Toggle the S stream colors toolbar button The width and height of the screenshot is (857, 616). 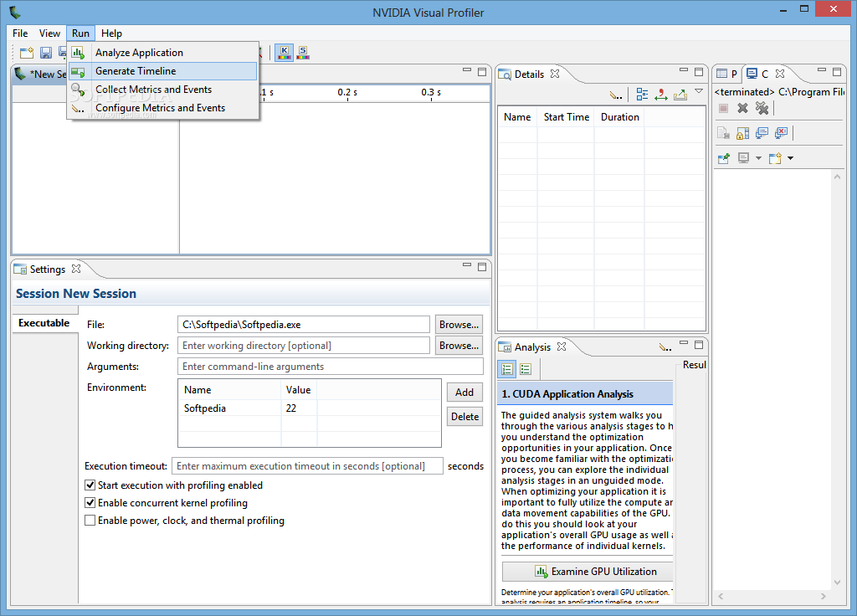pyautogui.click(x=303, y=53)
